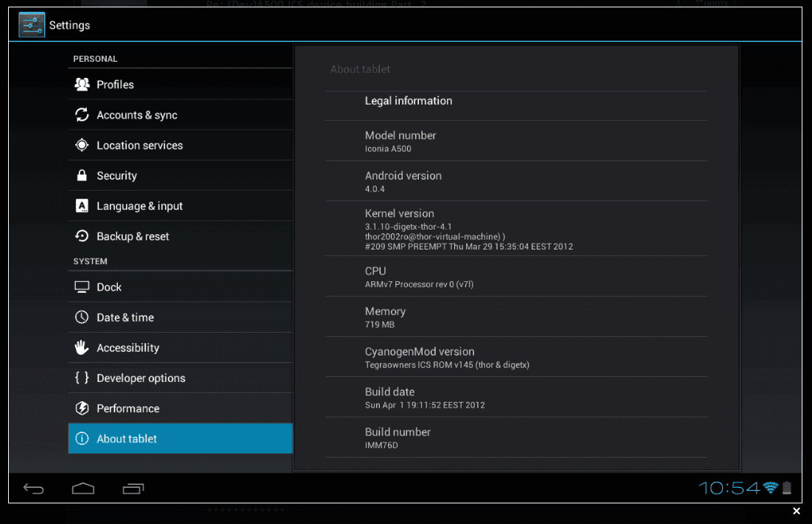Open Developer options
This screenshot has height=524, width=812.
[x=180, y=378]
